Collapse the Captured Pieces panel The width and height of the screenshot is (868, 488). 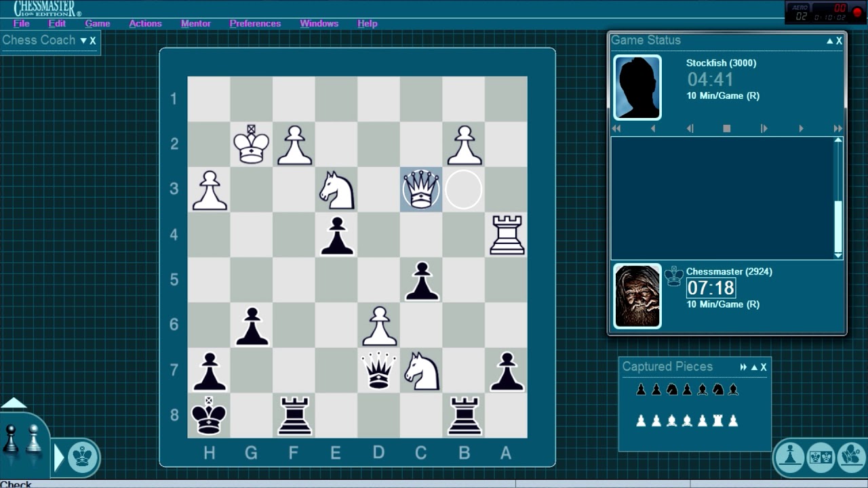[x=754, y=367]
